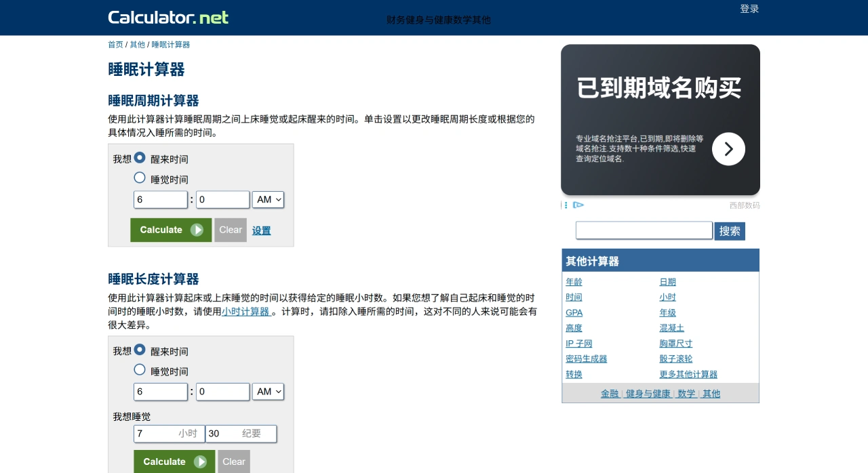Open the AM dropdown in sleep length calculator
Image resolution: width=868 pixels, height=473 pixels.
[x=268, y=391]
